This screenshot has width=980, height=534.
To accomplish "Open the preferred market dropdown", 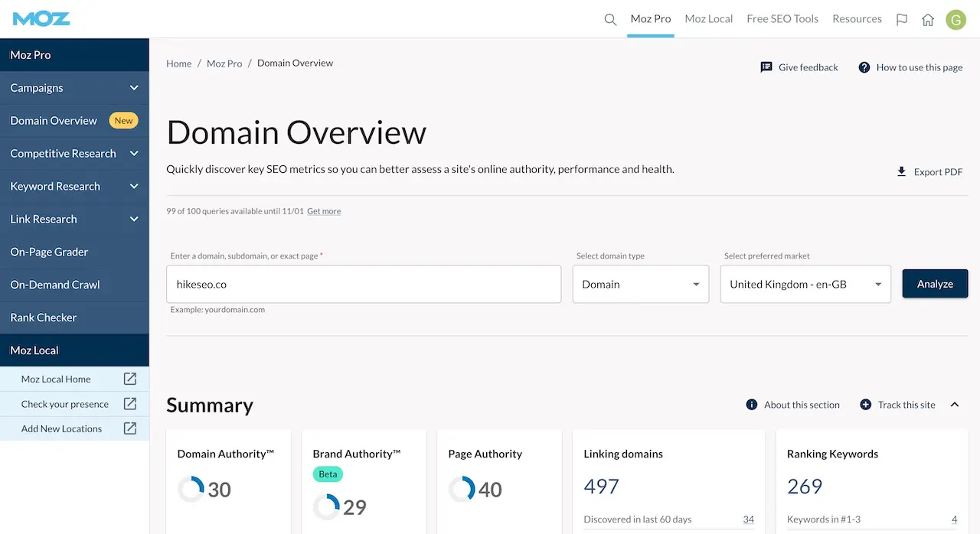I will 805,284.
